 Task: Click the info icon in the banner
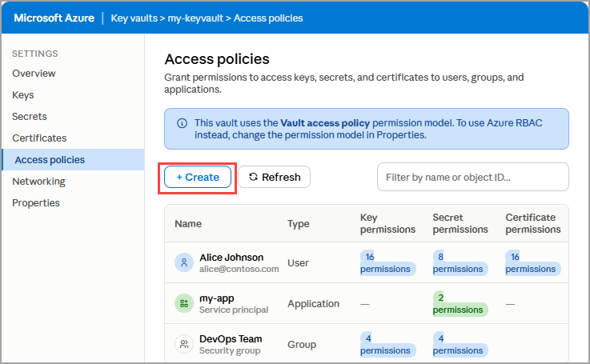click(x=182, y=123)
